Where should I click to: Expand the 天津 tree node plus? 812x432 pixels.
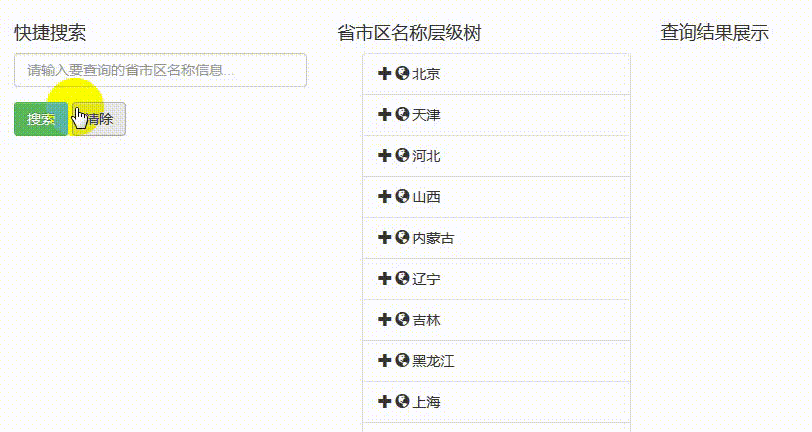tap(384, 114)
